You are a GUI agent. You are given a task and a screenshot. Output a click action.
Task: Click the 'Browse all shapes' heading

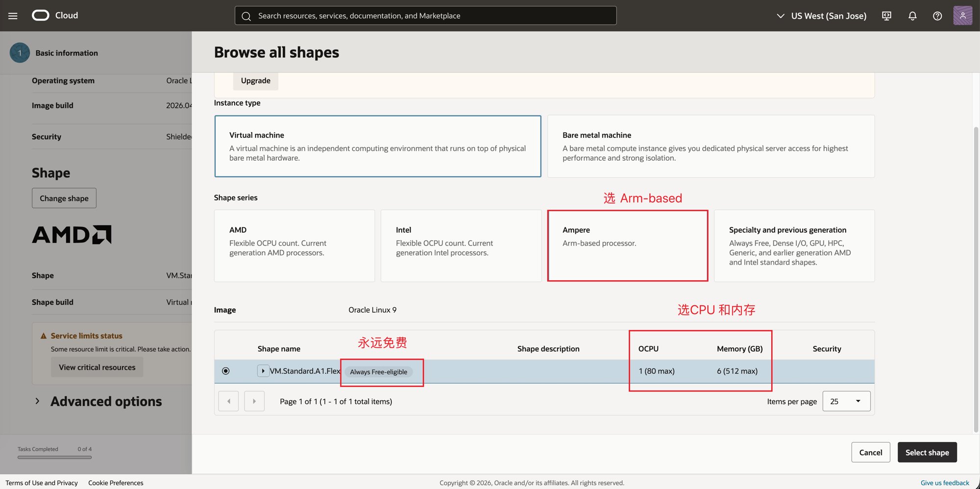tap(276, 52)
